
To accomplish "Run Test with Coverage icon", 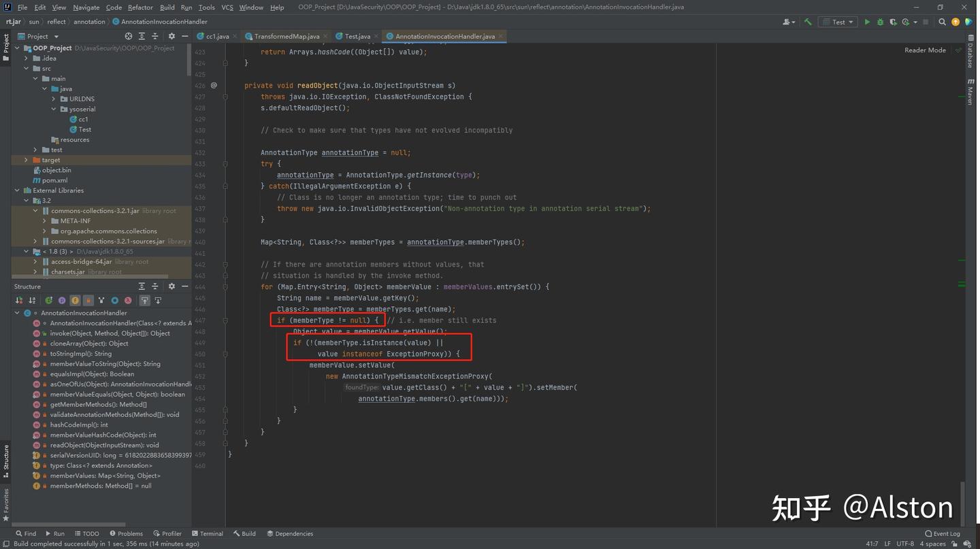I will pos(893,22).
